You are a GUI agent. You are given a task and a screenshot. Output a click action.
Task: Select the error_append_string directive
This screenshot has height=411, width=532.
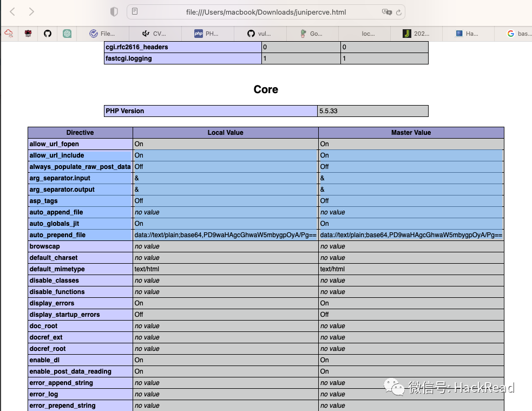(61, 383)
